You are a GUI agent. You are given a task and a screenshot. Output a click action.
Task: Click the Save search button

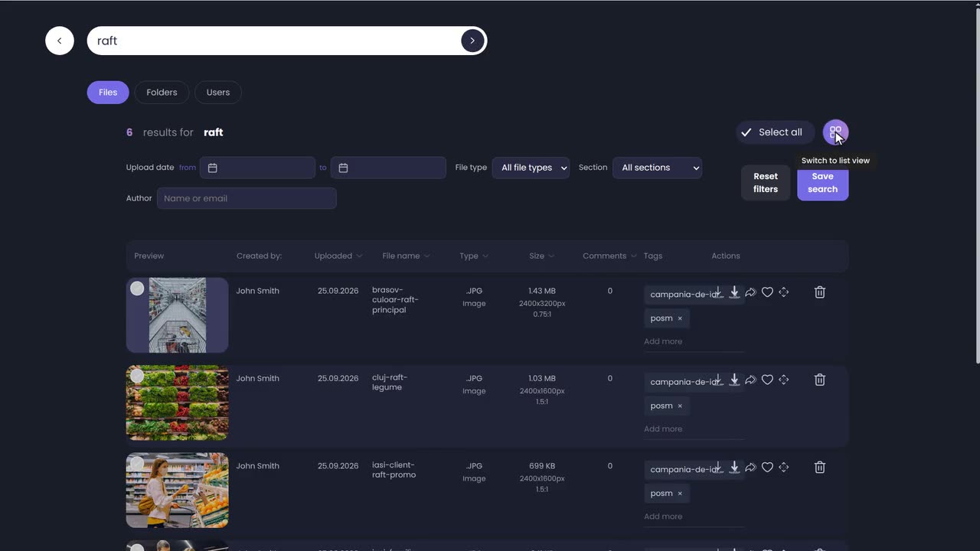(822, 183)
